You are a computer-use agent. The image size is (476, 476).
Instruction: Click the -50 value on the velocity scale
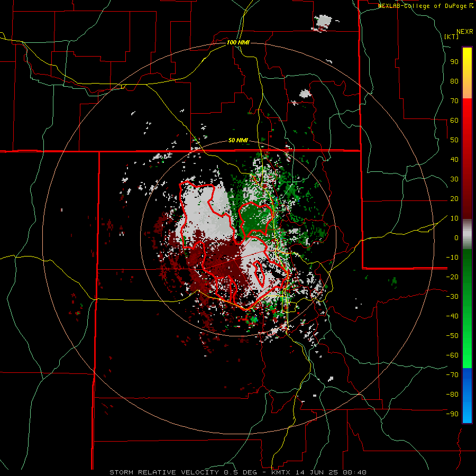[452, 336]
